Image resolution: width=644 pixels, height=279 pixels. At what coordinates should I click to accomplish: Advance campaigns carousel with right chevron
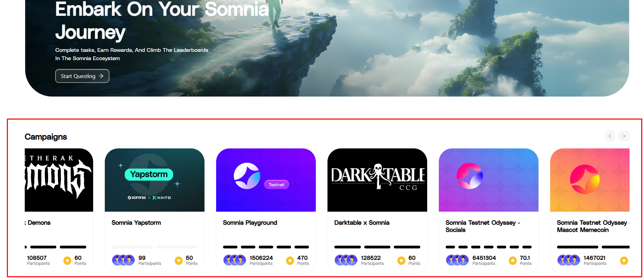624,136
